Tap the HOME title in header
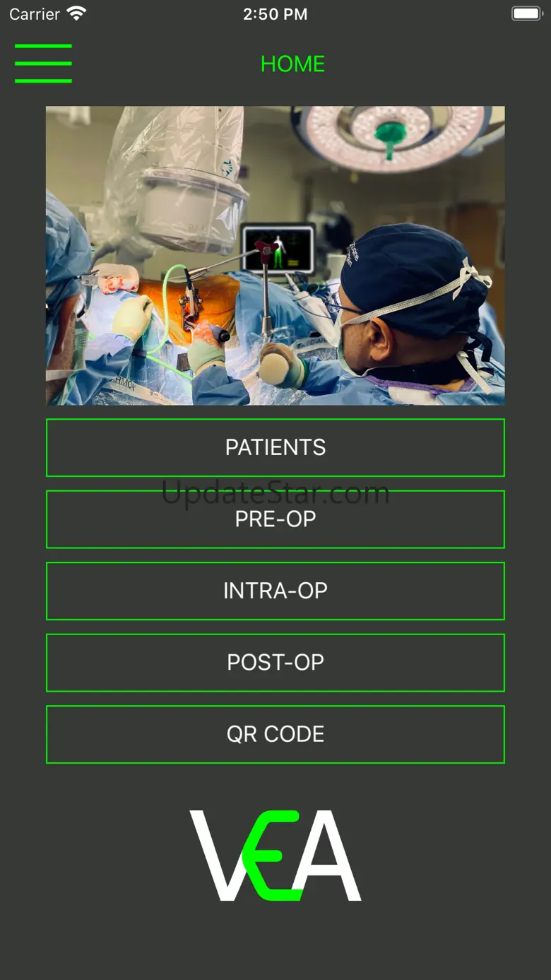 coord(292,64)
